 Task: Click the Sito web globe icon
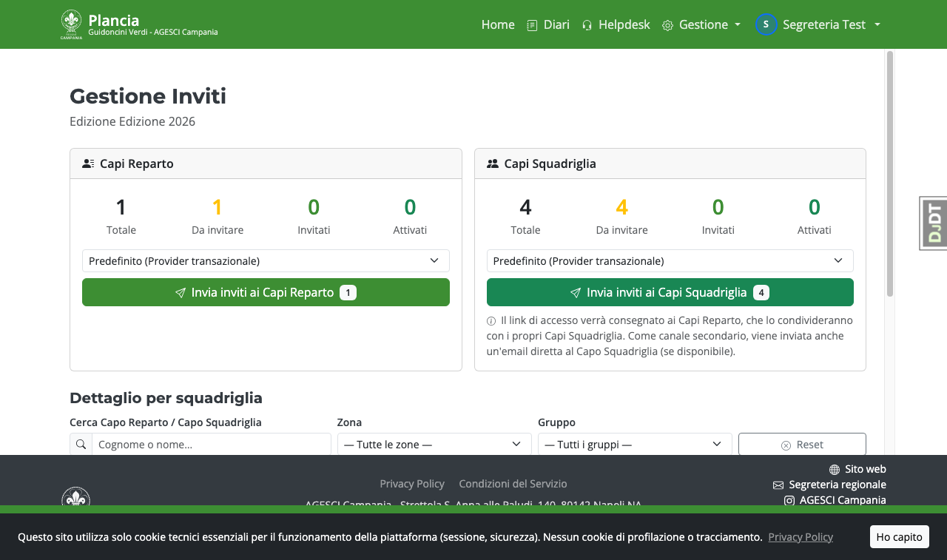(835, 470)
